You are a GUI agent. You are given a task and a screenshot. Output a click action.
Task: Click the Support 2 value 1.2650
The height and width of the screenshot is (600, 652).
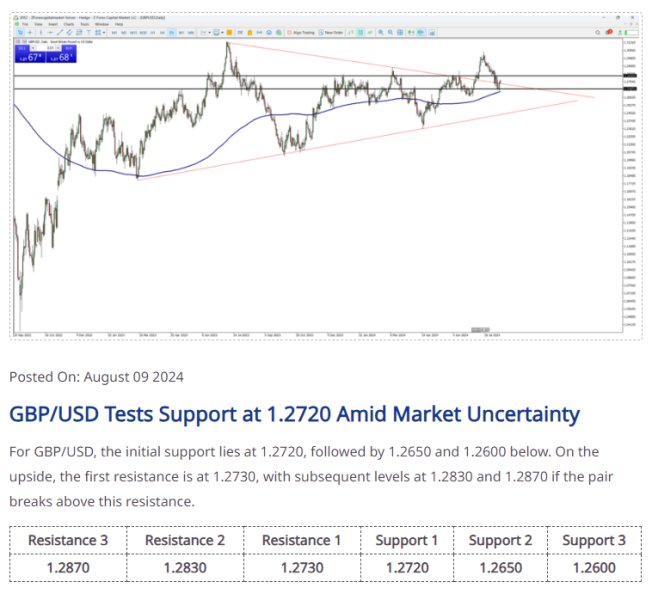pyautogui.click(x=501, y=568)
